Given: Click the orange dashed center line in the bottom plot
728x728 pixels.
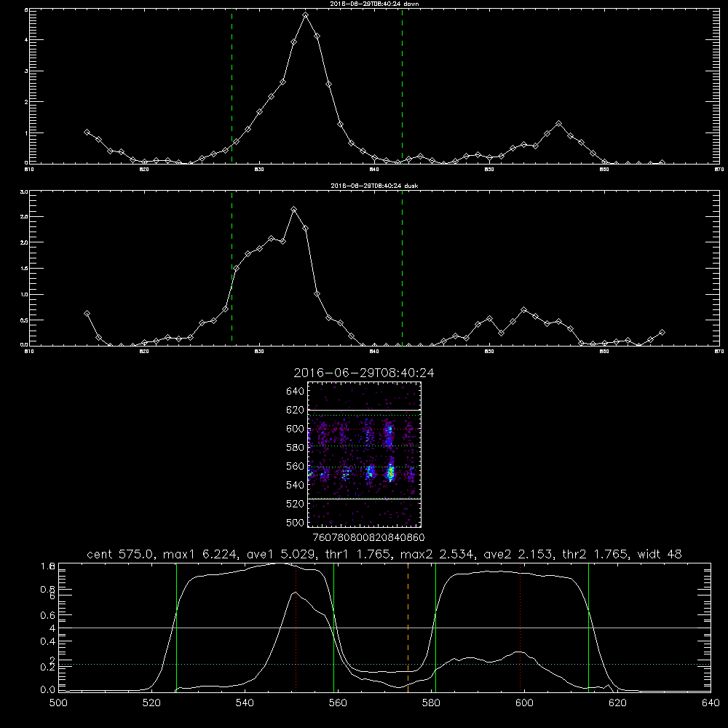Looking at the screenshot, I should tap(408, 628).
